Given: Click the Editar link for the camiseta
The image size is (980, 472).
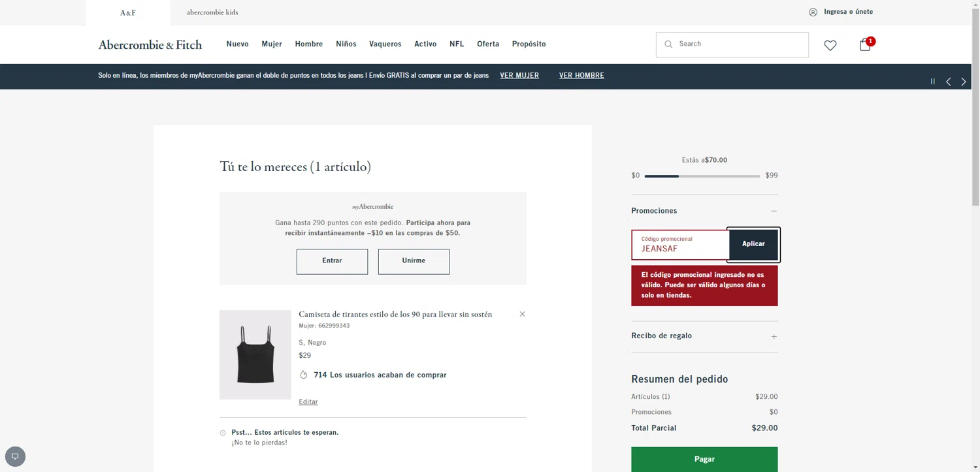Looking at the screenshot, I should pos(308,402).
